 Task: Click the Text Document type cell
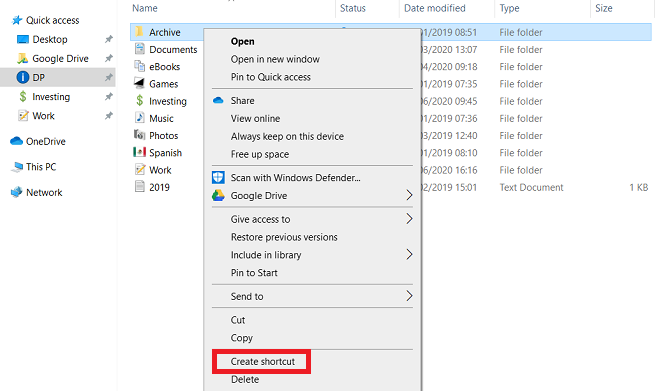click(532, 187)
